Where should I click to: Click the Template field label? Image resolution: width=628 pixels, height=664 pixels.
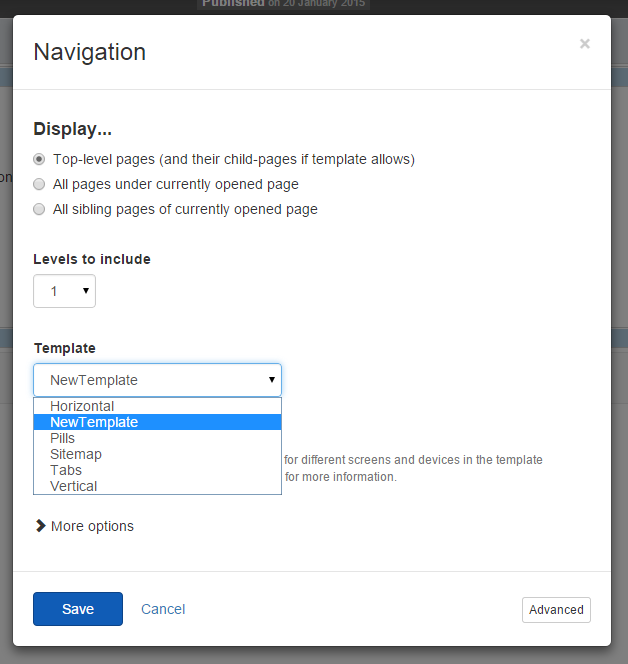65,348
